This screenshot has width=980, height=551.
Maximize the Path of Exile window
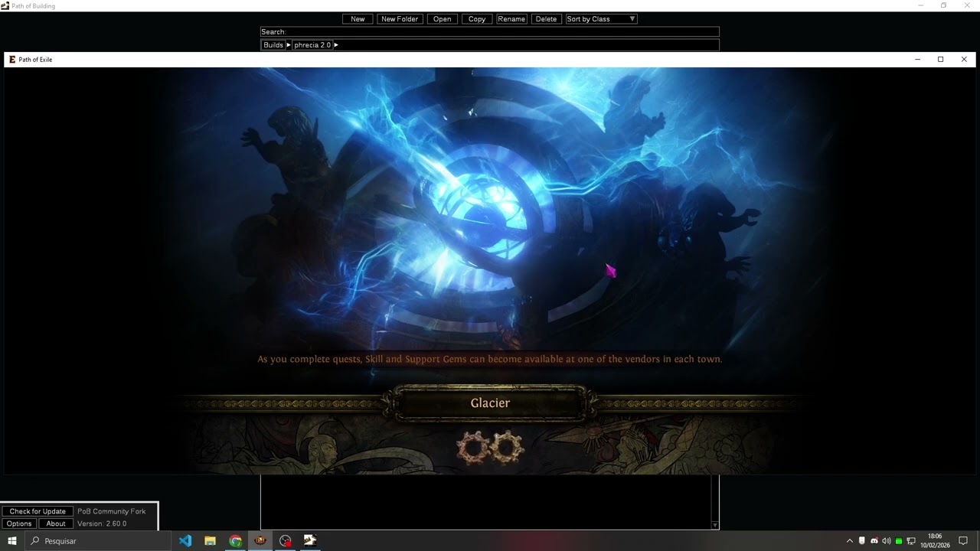coord(941,60)
